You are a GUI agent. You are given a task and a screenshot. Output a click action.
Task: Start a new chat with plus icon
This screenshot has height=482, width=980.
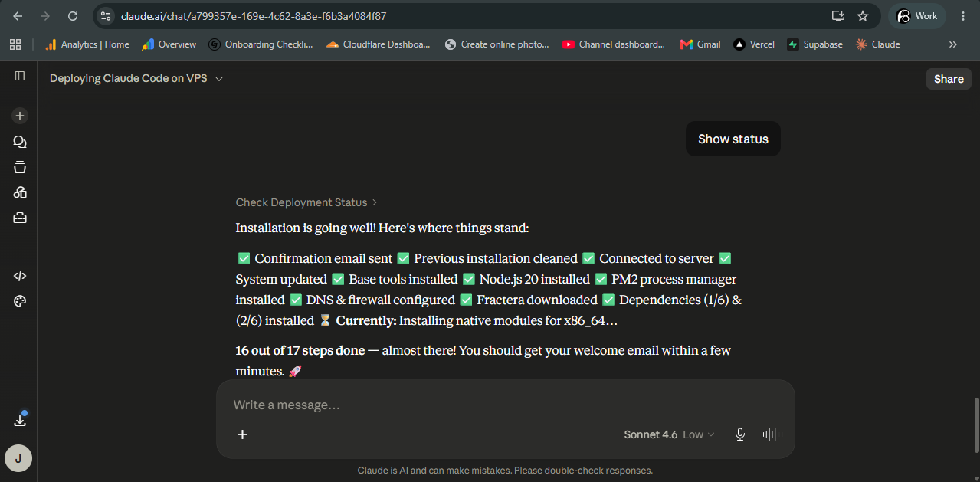click(x=20, y=116)
